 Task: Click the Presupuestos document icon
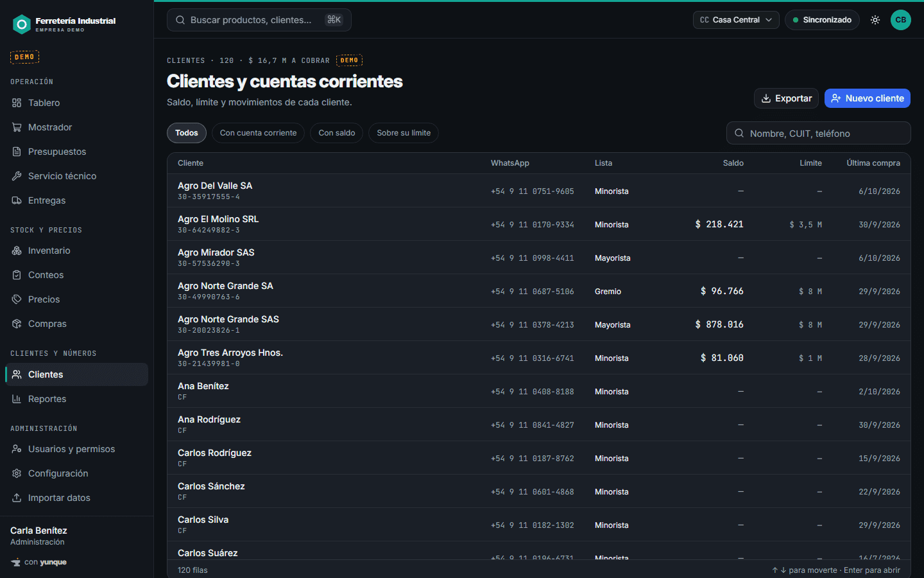click(x=17, y=152)
